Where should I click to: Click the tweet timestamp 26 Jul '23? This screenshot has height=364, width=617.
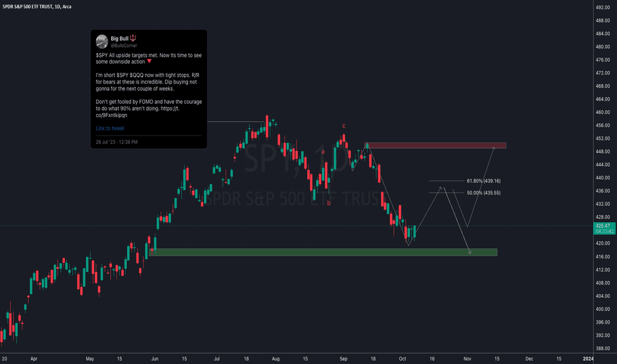pos(117,142)
